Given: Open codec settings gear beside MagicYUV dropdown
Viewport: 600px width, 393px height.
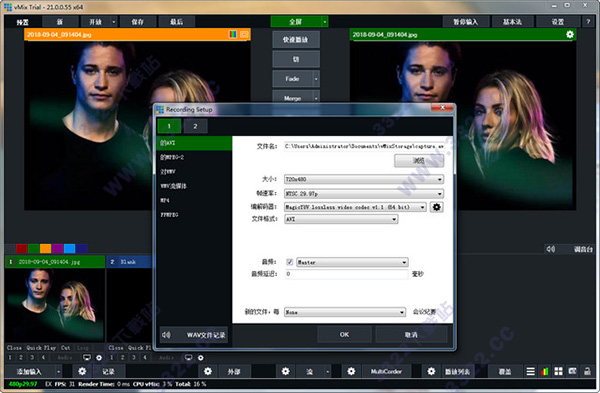Looking at the screenshot, I should (x=437, y=207).
